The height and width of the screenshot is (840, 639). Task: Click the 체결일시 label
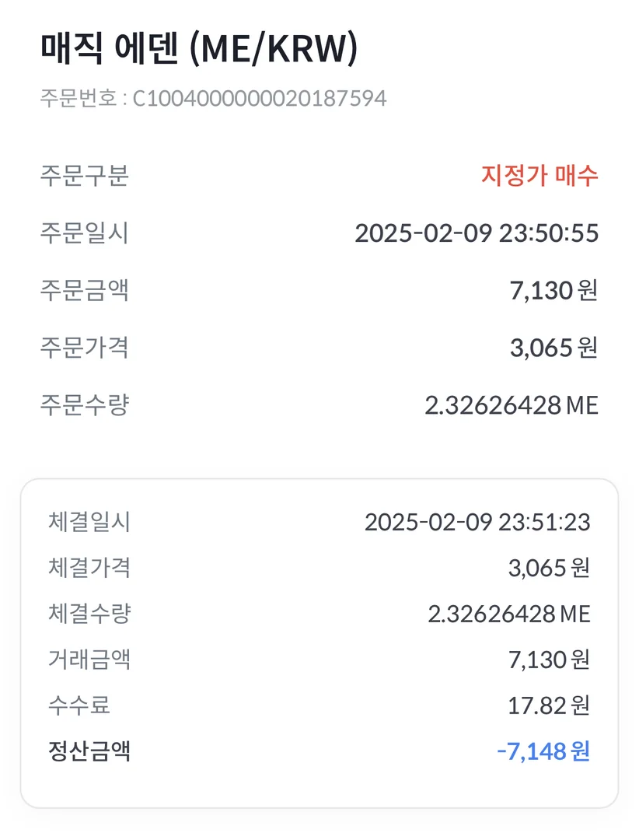pyautogui.click(x=89, y=522)
